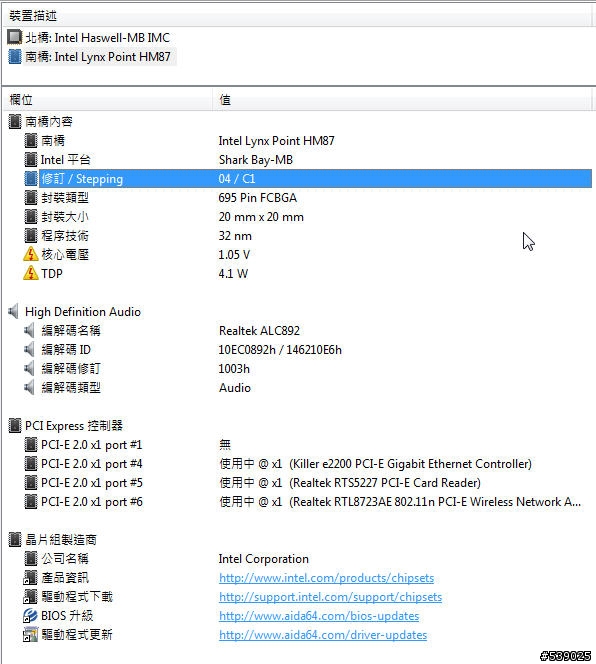Viewport: 596px width, 664px height.
Task: Click the warning voltage icon beside 核心電壓
Action: (x=30, y=254)
